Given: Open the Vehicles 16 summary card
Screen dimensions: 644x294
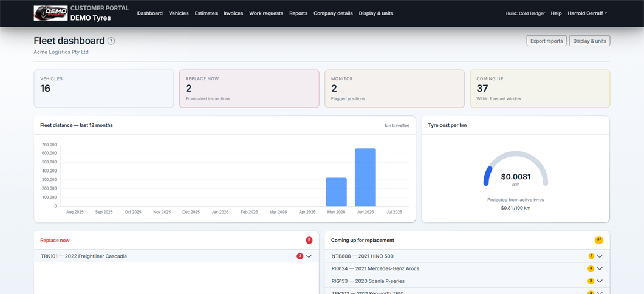Looking at the screenshot, I should (104, 89).
